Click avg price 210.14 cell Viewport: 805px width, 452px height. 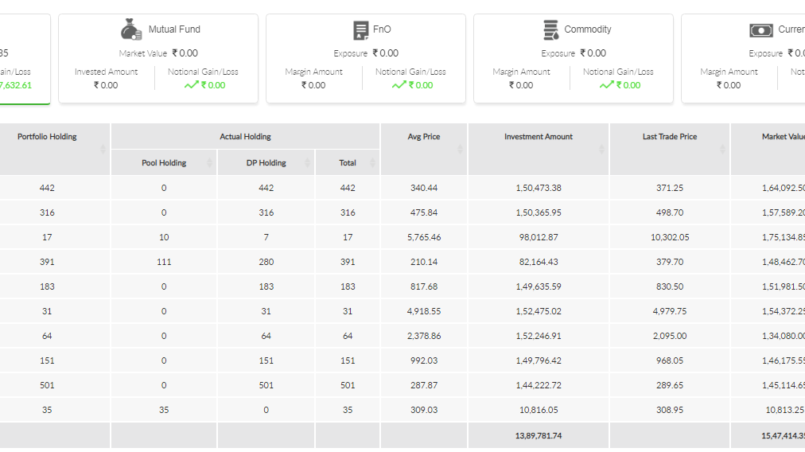[x=424, y=262]
